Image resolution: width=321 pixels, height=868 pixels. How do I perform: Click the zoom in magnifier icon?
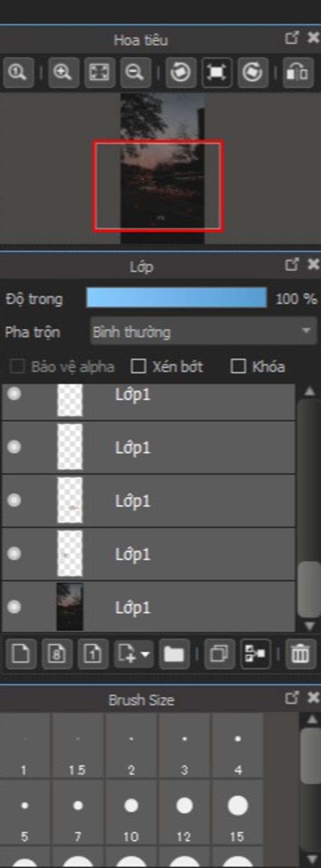[64, 72]
